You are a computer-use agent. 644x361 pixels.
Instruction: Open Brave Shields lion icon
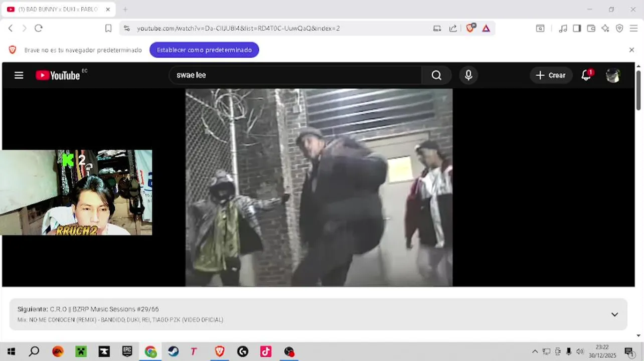470,28
